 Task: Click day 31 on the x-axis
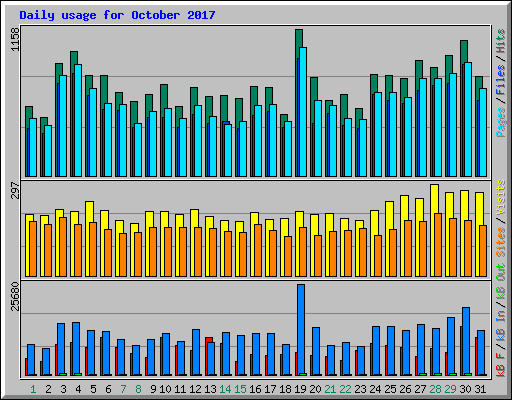click(x=480, y=389)
